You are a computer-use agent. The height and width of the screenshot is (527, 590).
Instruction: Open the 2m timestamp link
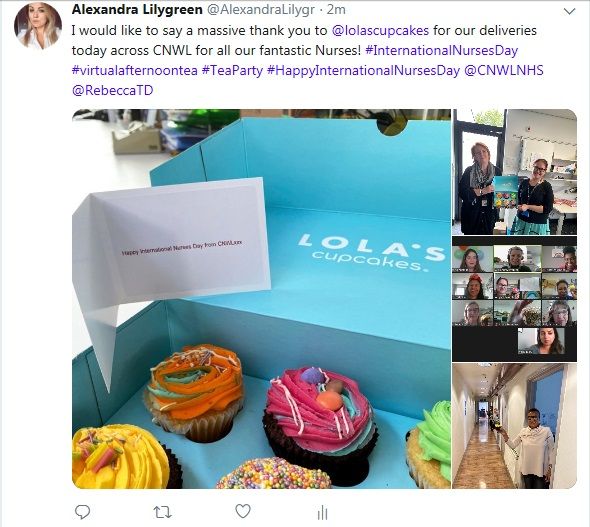coord(336,10)
